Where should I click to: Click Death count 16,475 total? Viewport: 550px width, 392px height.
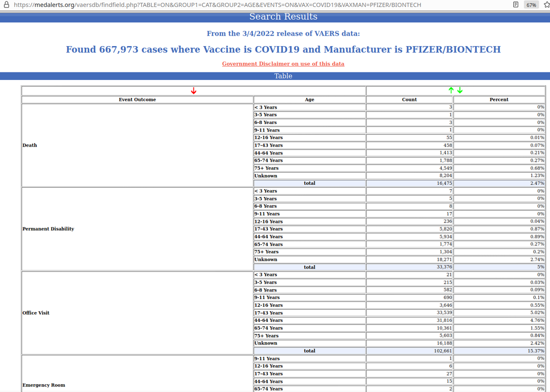point(409,183)
